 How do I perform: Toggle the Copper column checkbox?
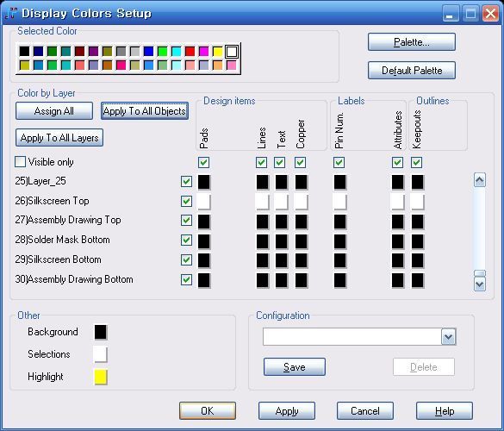click(300, 162)
